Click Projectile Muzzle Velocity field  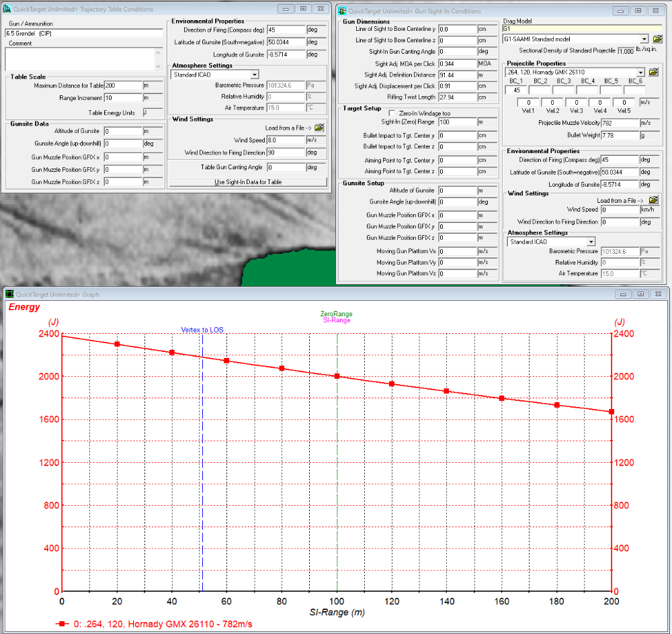tap(620, 123)
